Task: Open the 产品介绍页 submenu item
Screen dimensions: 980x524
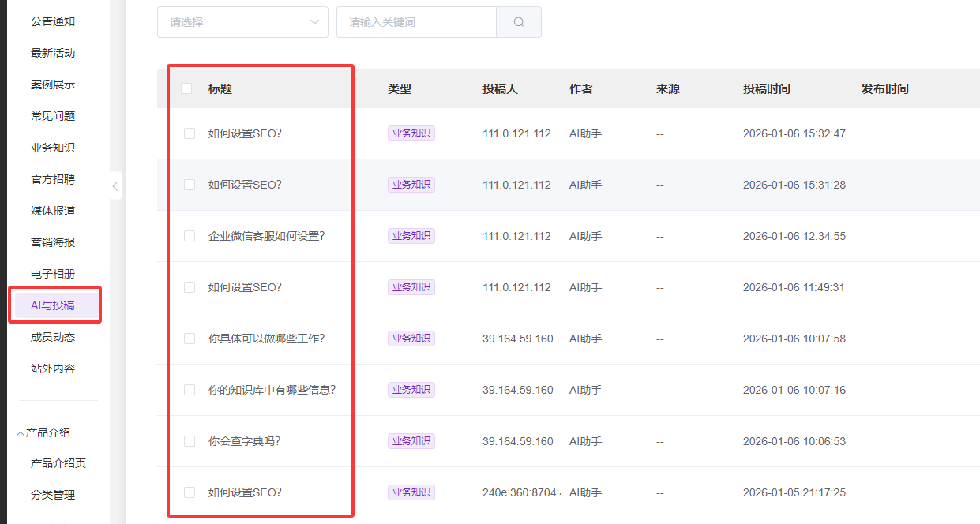Action: coord(58,463)
